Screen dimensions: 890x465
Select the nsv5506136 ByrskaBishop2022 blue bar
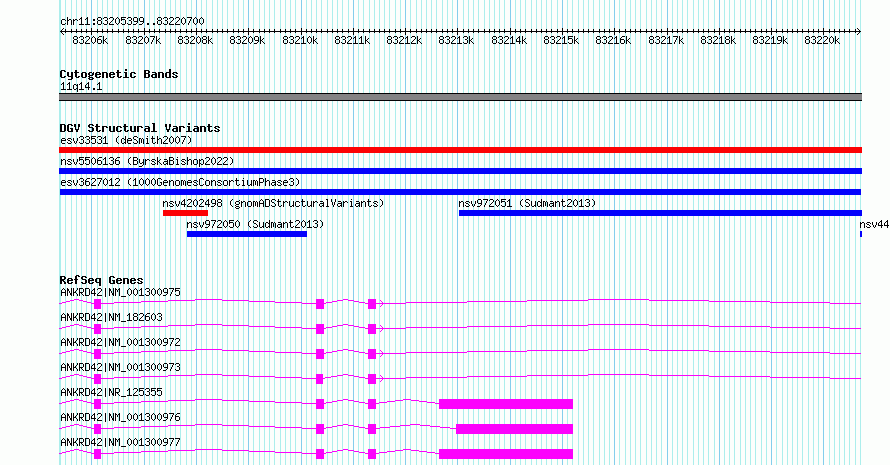click(x=460, y=171)
